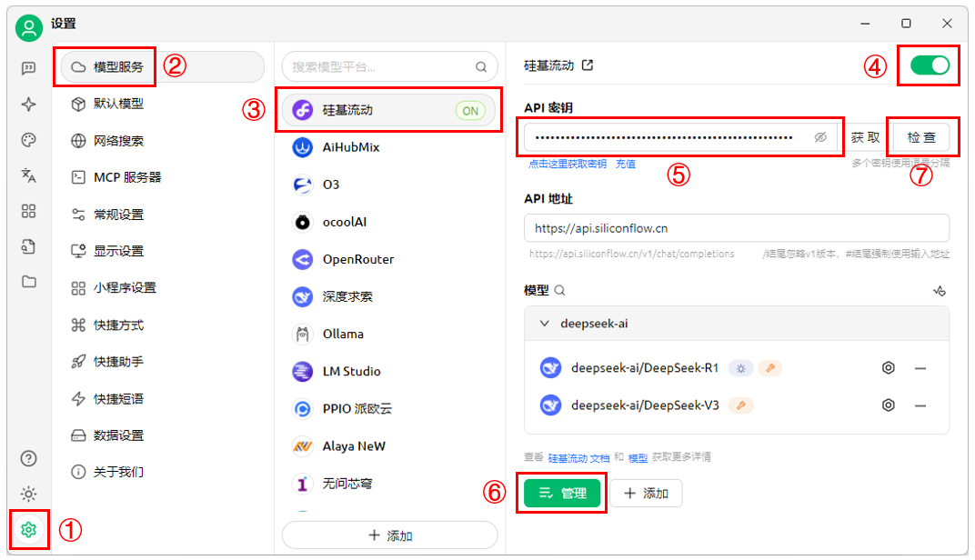Select the 硅基流动 provider row

point(389,110)
